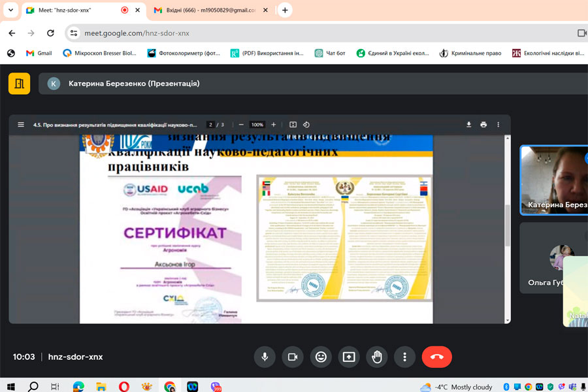Open the tab search dropdown arrow

point(11,10)
